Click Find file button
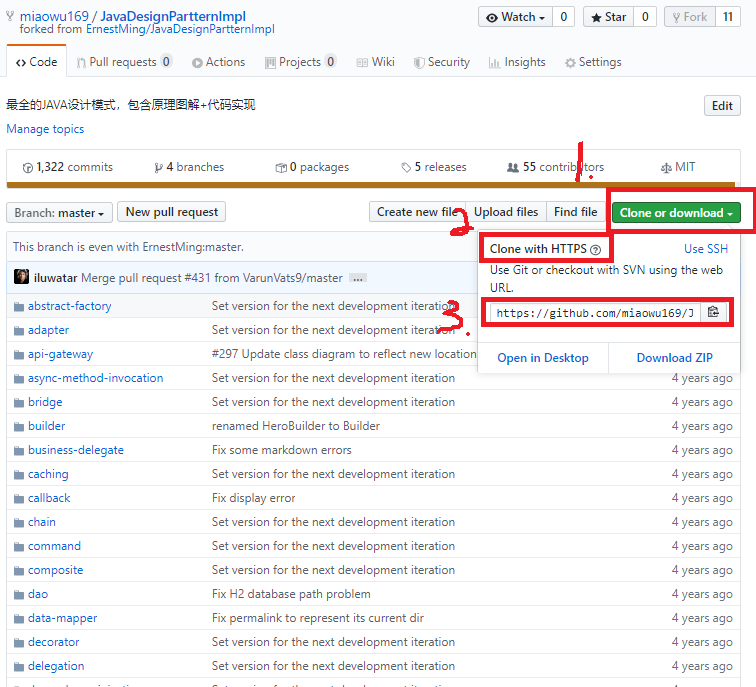 [x=576, y=212]
